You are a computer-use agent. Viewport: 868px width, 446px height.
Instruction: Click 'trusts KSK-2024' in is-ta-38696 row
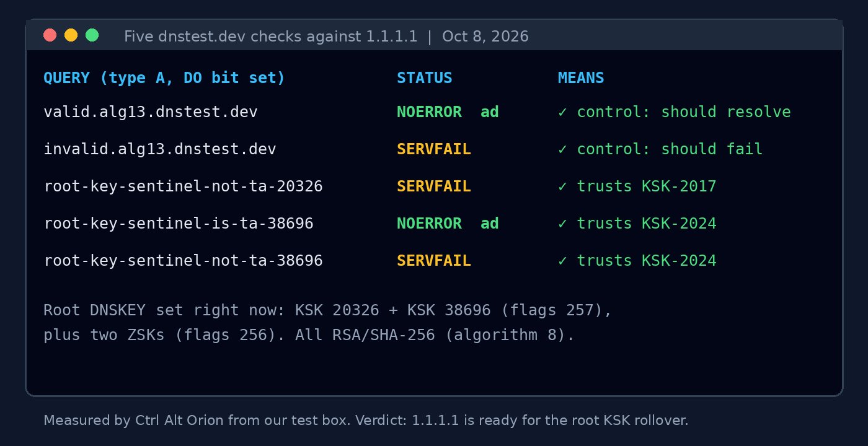(x=647, y=224)
